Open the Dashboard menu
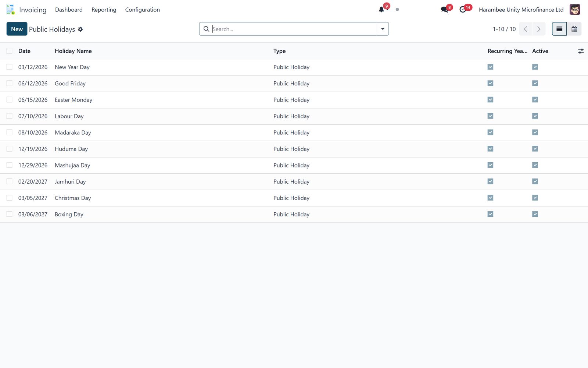The height and width of the screenshot is (368, 588). click(69, 10)
